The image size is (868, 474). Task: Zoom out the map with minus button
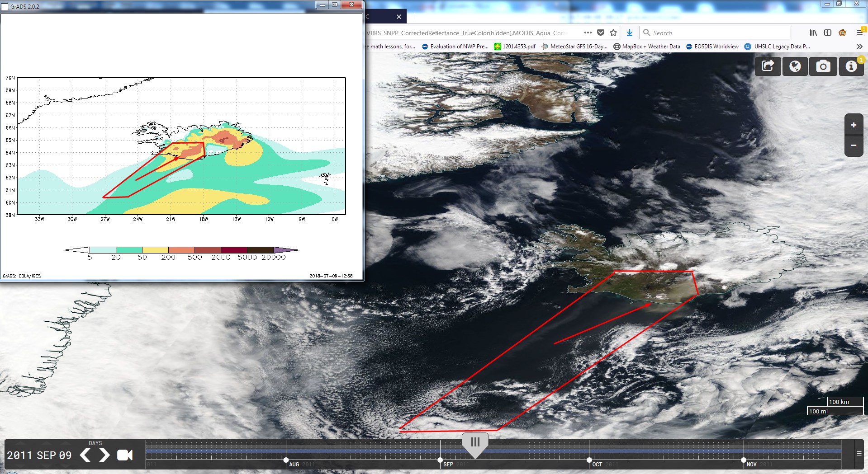pos(854,145)
